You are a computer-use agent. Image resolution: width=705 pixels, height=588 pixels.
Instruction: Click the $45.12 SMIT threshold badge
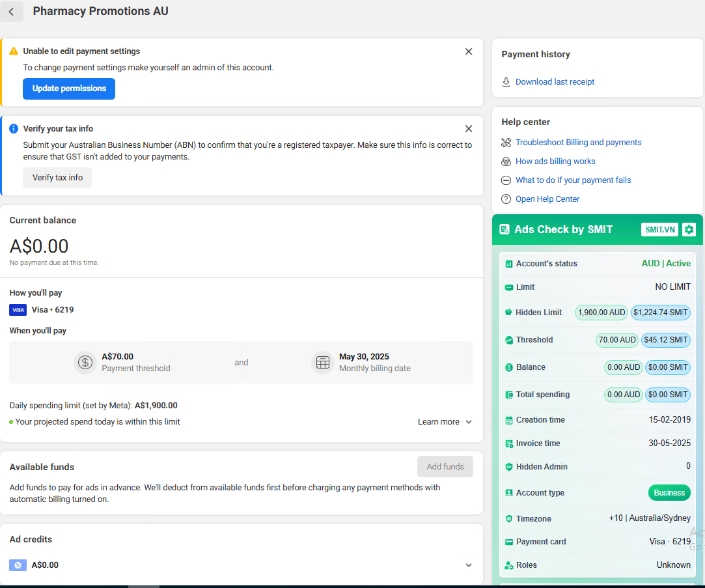(665, 340)
